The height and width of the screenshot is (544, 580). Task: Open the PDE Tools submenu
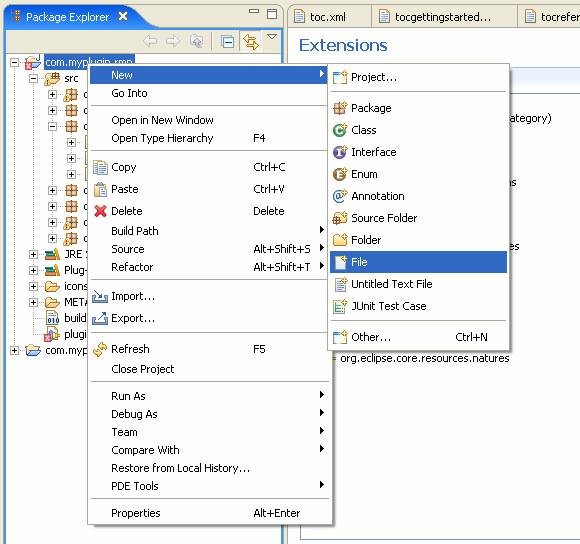[x=209, y=486]
